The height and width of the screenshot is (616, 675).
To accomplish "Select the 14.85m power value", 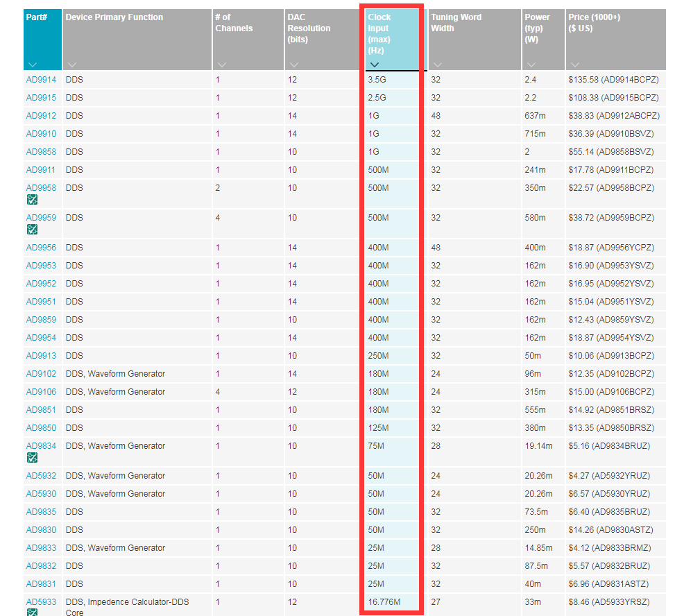I will pos(538,549).
